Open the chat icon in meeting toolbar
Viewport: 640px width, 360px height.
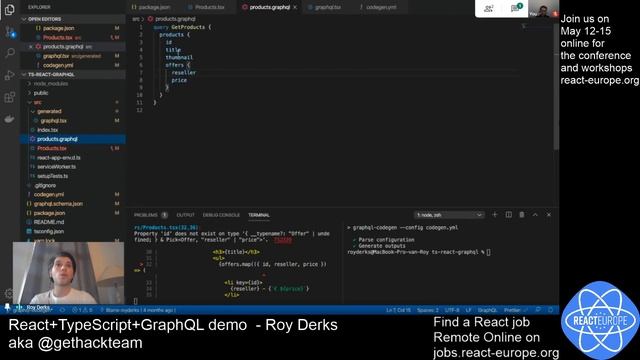516,8
